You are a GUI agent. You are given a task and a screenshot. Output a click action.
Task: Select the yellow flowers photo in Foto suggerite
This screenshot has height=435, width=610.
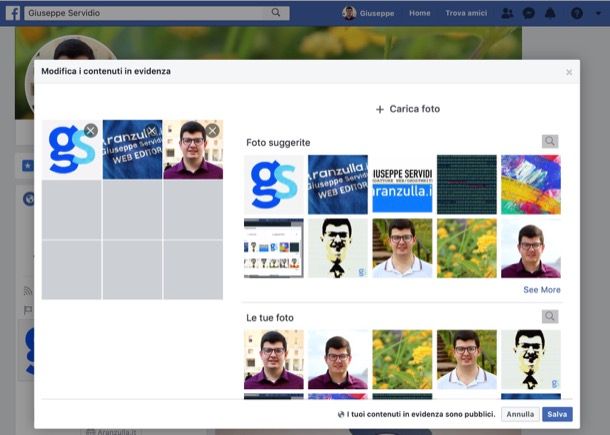(466, 248)
